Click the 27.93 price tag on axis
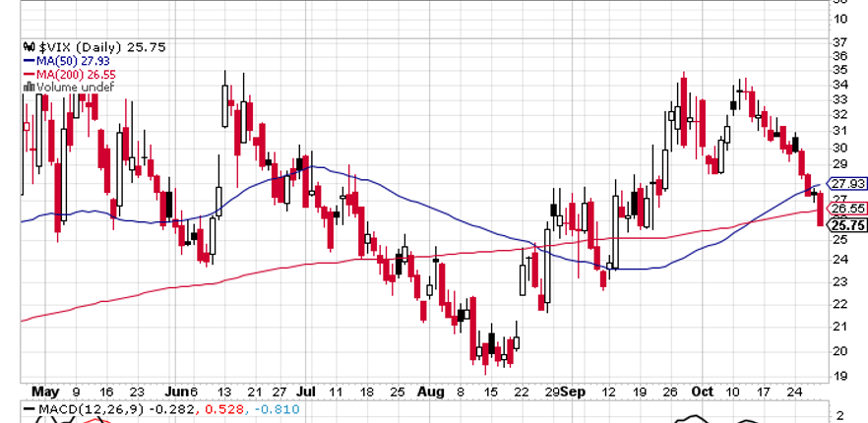 847,183
